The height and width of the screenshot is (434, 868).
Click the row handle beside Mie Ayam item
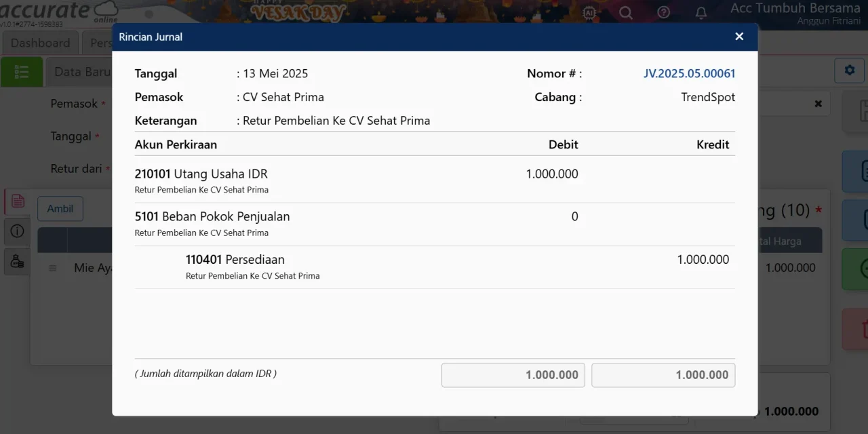(x=52, y=268)
